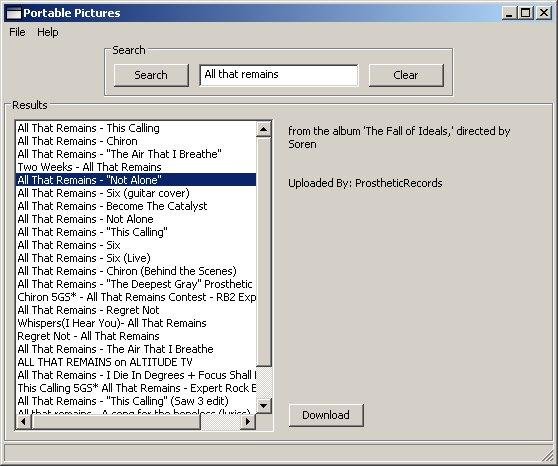
Task: Click the Portable Pictures title bar icon
Action: point(14,13)
